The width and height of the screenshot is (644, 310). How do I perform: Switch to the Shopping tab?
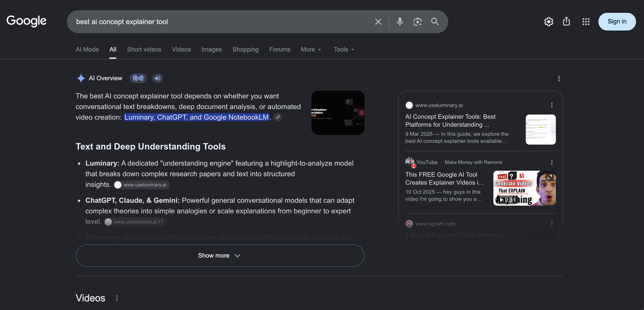(245, 50)
